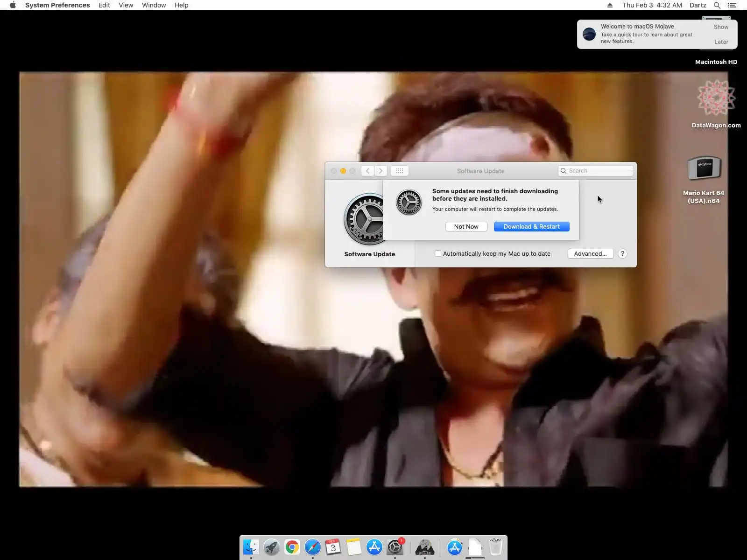Open the Edit menu
This screenshot has width=747, height=560.
click(104, 5)
